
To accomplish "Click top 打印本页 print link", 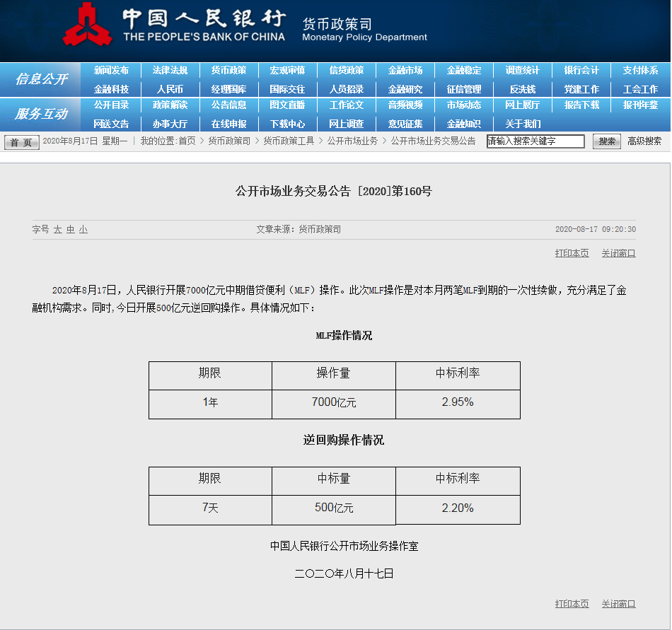I will (x=572, y=253).
